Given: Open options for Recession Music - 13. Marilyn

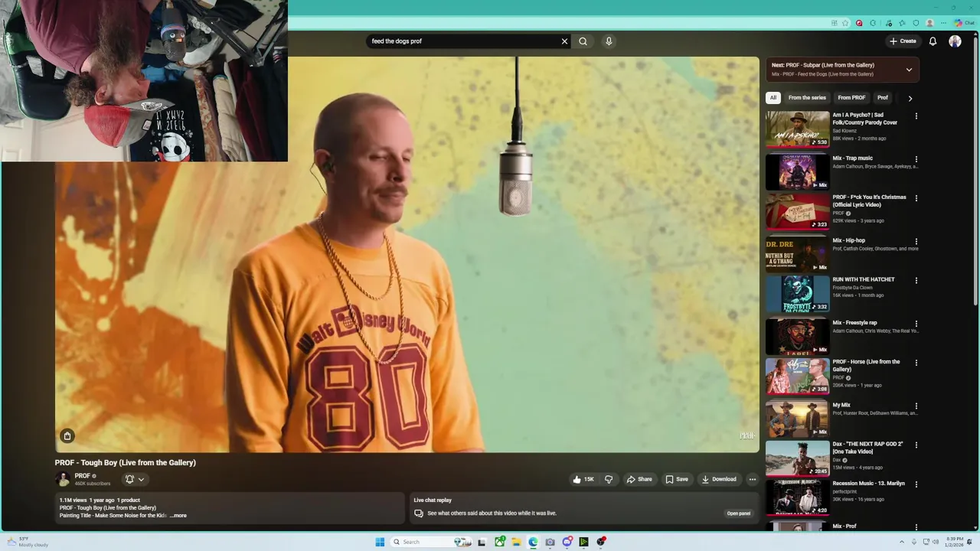Looking at the screenshot, I should tap(916, 484).
